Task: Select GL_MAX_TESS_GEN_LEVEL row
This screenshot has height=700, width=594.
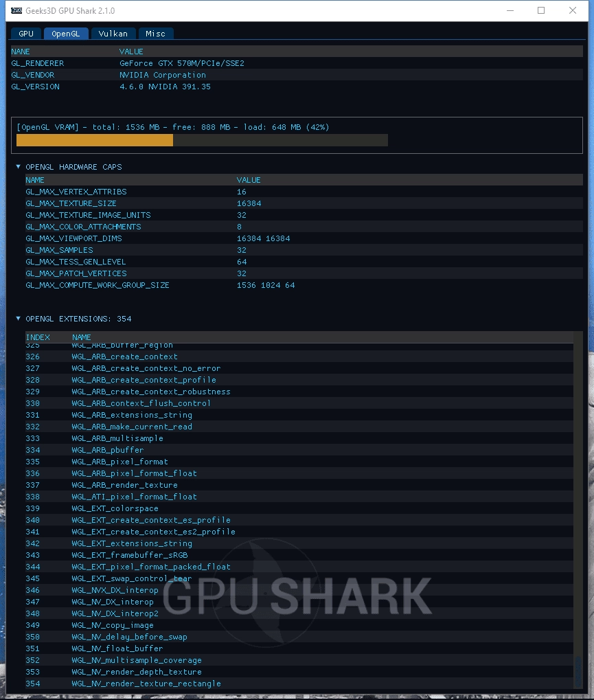Action: tap(304, 262)
